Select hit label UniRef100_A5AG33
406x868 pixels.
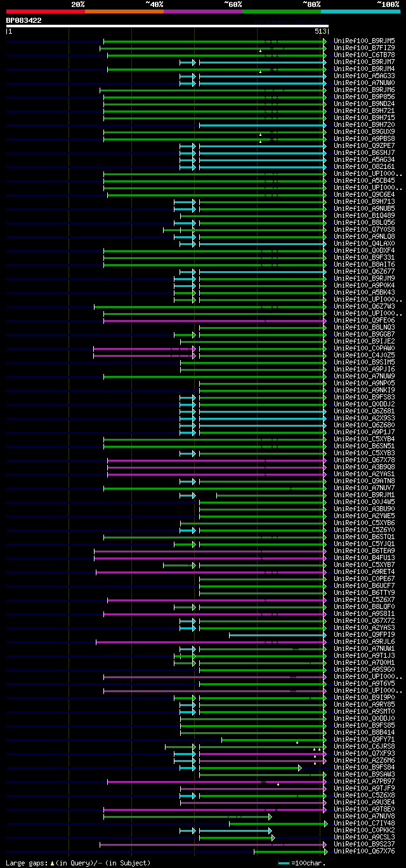tap(365, 76)
